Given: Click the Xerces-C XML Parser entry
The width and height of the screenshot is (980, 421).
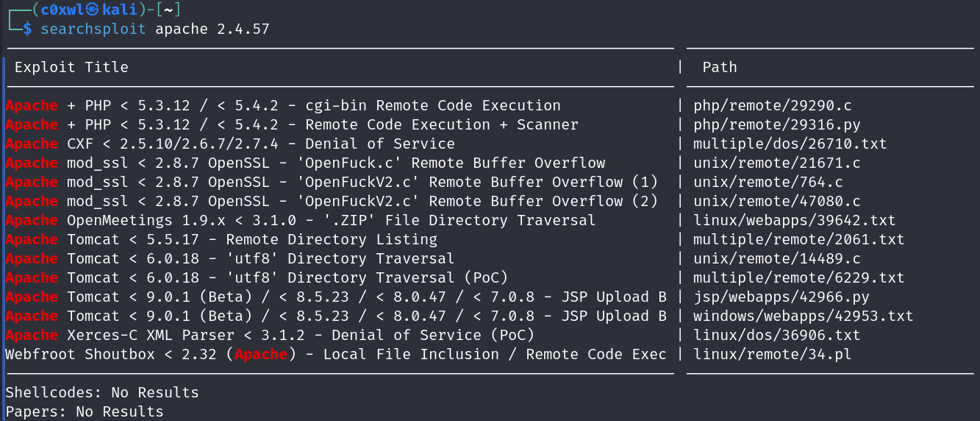Looking at the screenshot, I should point(270,336).
